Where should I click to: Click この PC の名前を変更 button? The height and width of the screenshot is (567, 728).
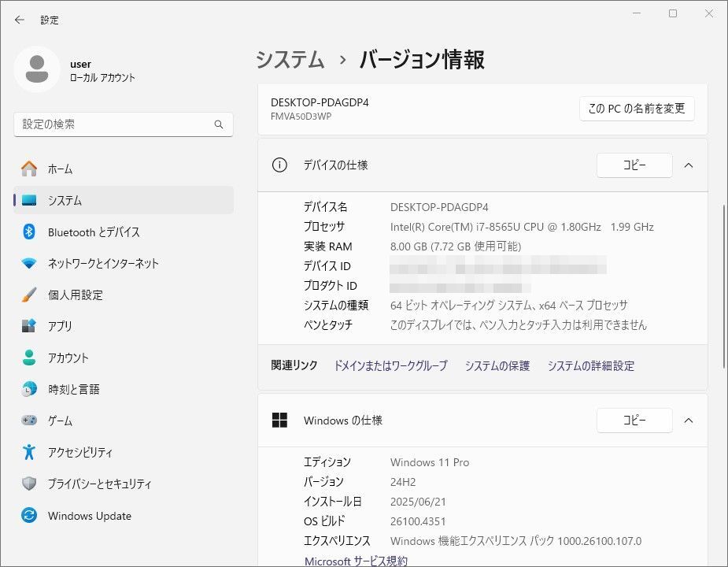(x=637, y=109)
